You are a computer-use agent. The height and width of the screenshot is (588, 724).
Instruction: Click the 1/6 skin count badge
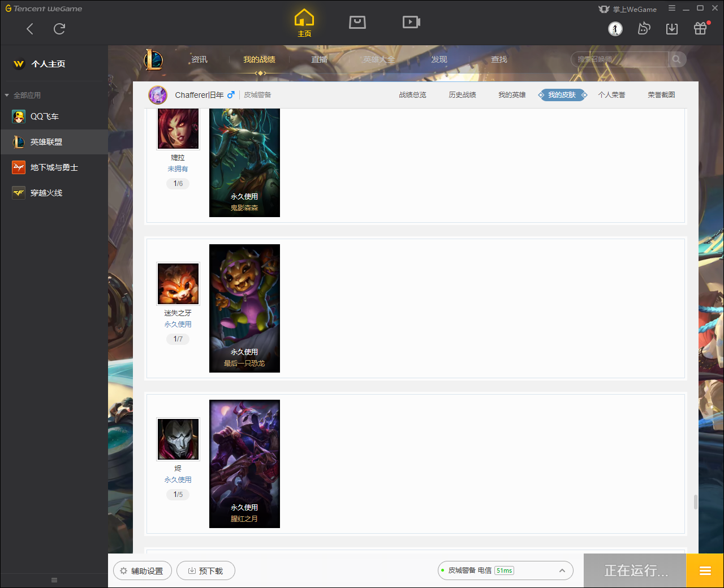178,184
